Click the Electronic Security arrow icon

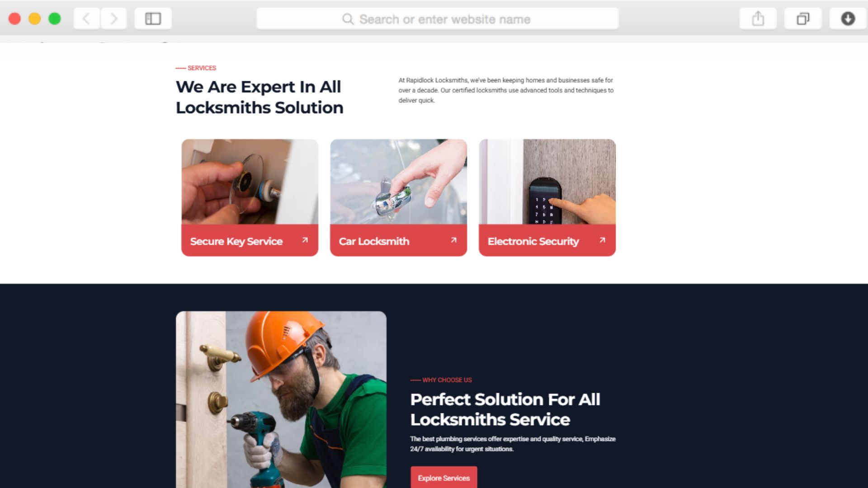(603, 240)
